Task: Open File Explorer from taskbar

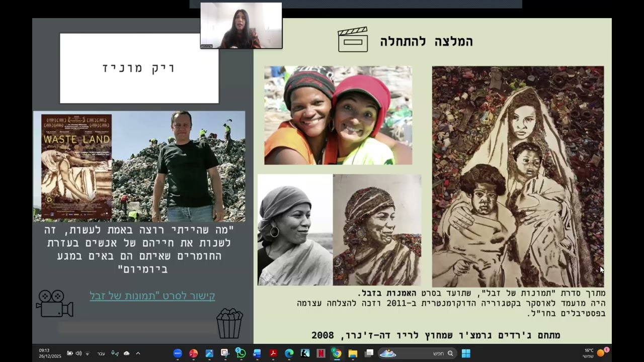Action: (x=353, y=353)
